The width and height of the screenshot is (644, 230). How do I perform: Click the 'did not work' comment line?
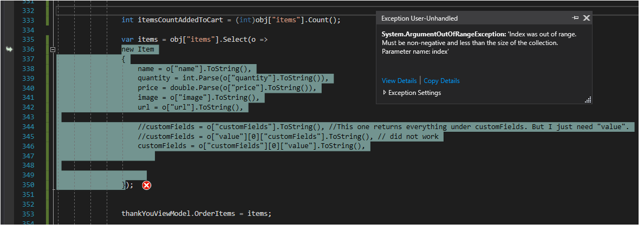click(x=288, y=137)
